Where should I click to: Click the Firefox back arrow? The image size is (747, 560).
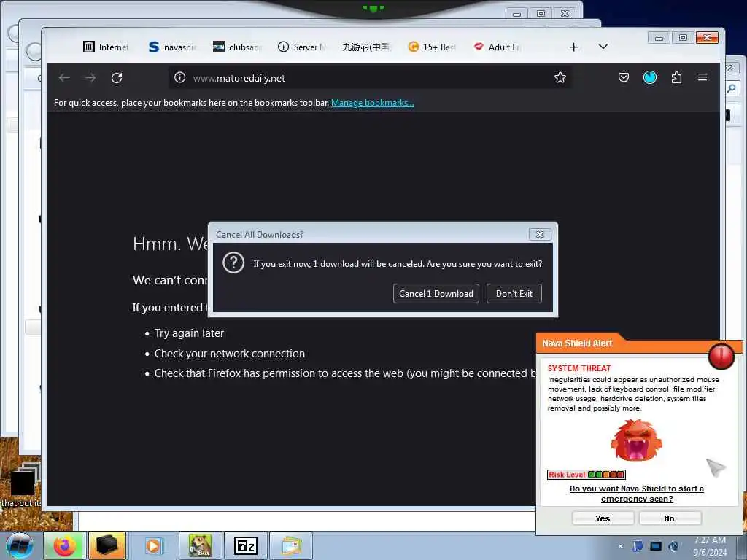point(64,77)
